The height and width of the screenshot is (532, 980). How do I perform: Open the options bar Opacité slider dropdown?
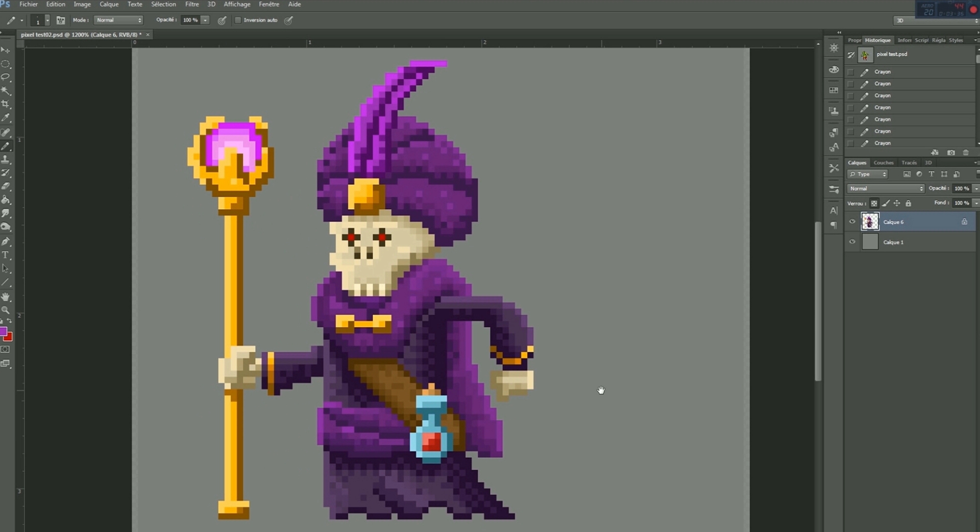pos(205,20)
